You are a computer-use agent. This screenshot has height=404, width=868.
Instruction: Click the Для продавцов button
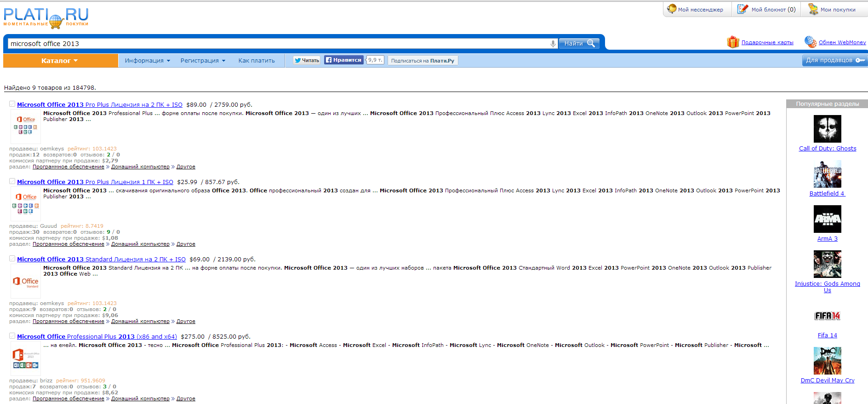[x=835, y=60]
